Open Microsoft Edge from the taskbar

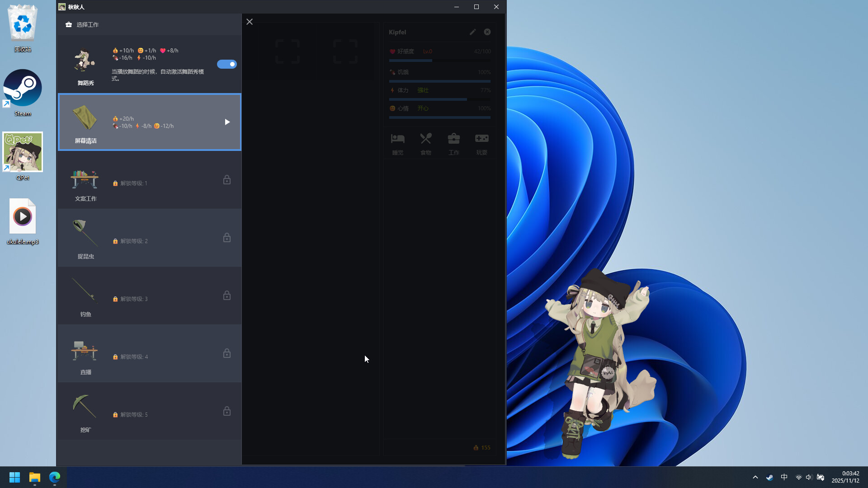[55, 477]
